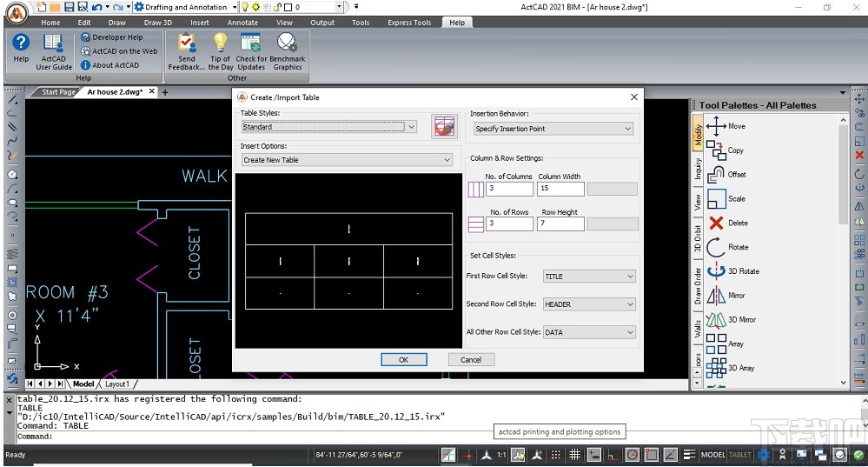Show Tip of the Day
Screen dimensions: 868x467
221,51
